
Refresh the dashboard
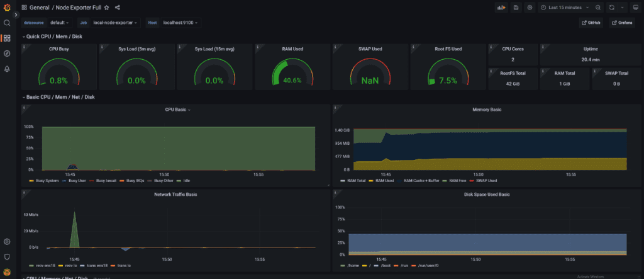pos(611,8)
